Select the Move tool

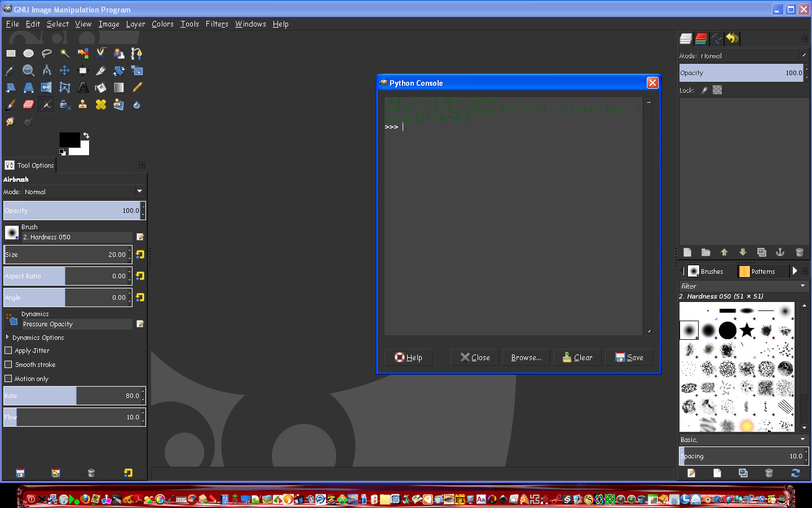pyautogui.click(x=65, y=71)
